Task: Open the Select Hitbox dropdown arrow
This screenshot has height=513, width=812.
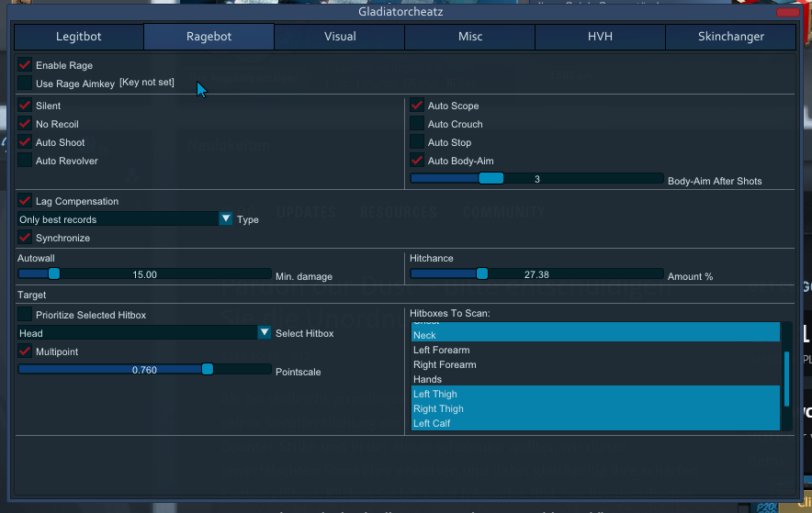Action: tap(265, 332)
